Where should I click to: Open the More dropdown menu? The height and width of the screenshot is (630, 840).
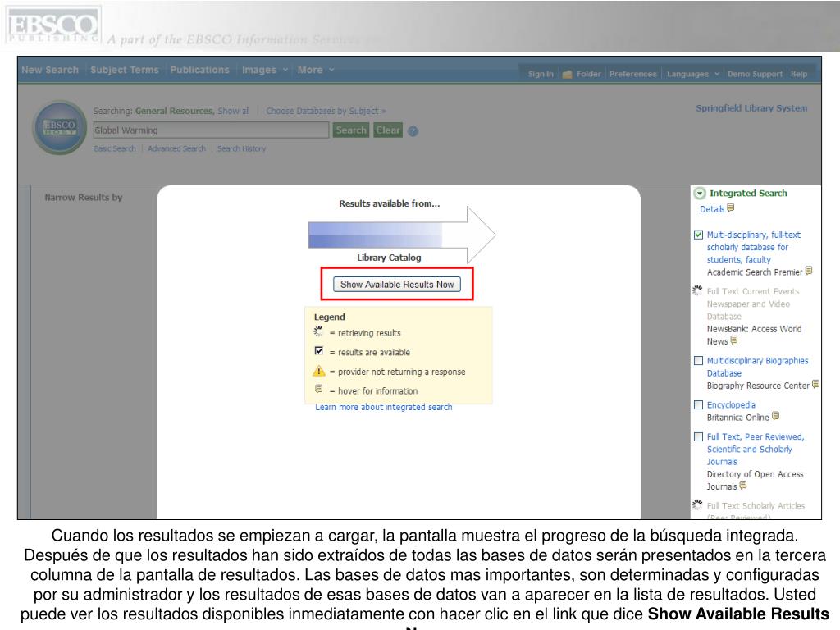[316, 71]
